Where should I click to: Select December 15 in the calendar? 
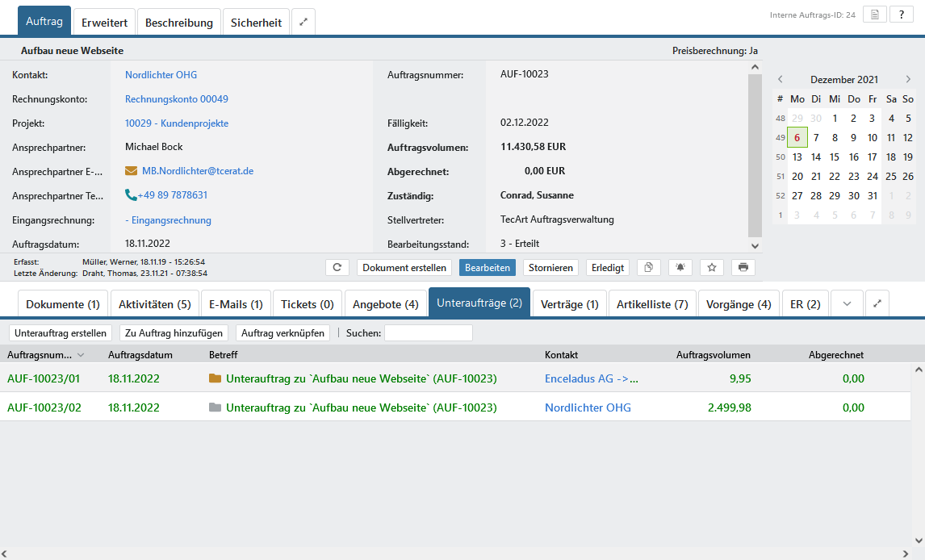(835, 157)
